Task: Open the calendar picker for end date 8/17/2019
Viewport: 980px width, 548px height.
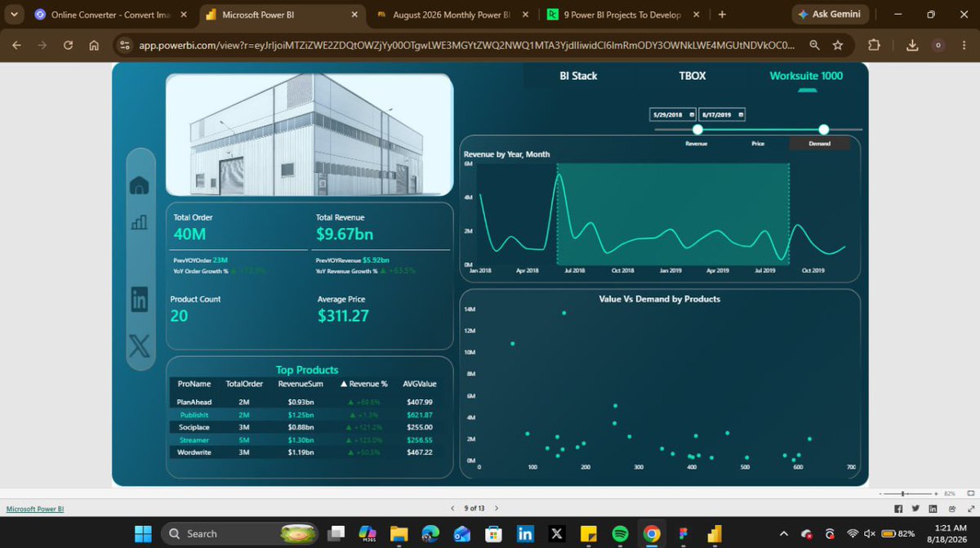Action: (x=741, y=115)
